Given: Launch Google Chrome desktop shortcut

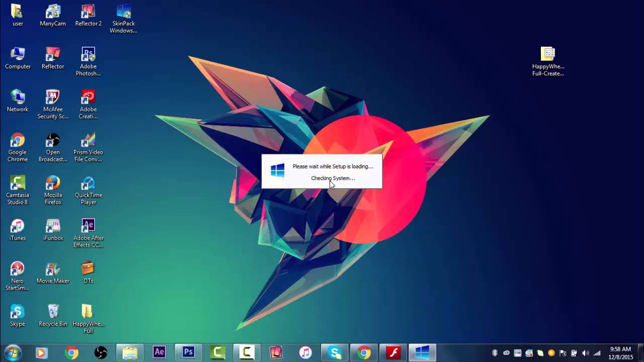Looking at the screenshot, I should (x=18, y=148).
